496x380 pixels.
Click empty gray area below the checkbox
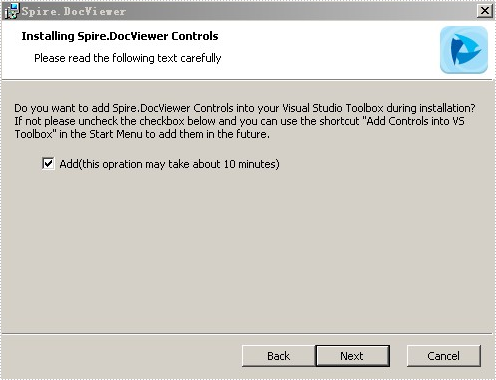pos(248,250)
